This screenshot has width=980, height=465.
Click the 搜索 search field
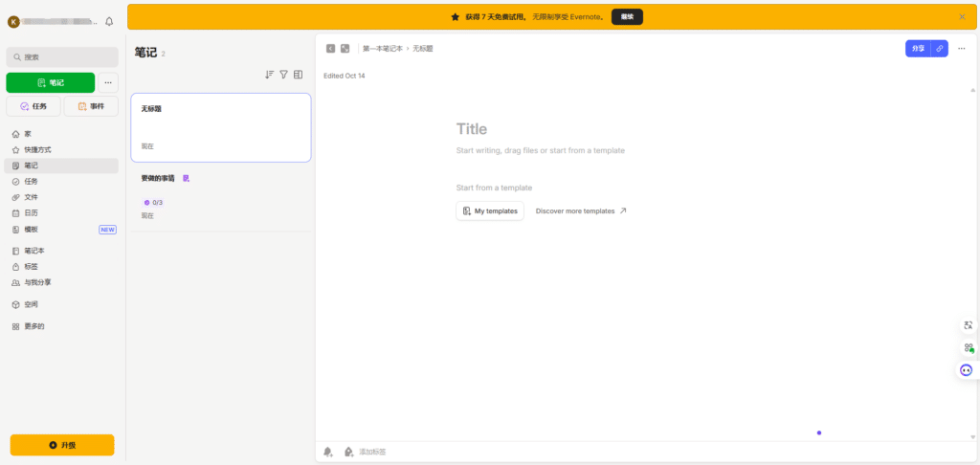(x=62, y=57)
